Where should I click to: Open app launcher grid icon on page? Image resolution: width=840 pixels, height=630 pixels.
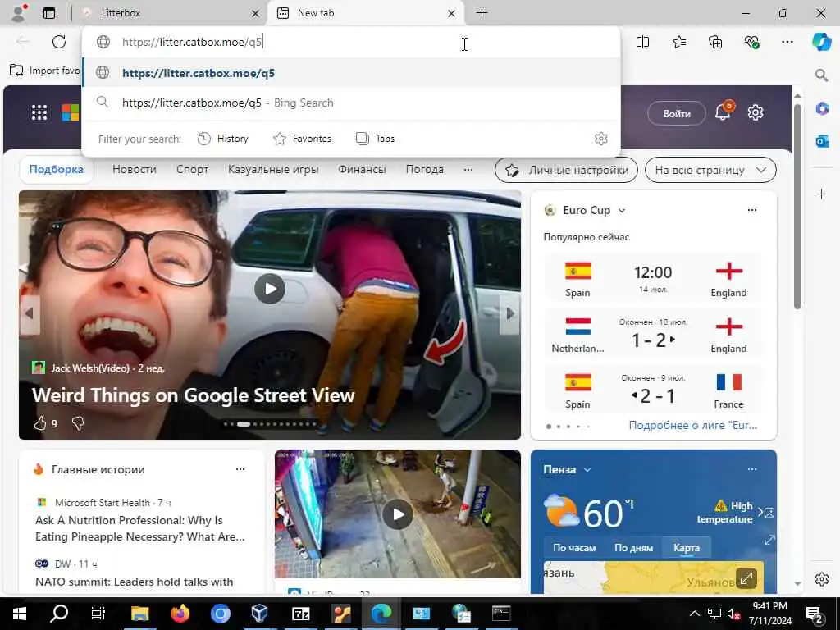click(x=39, y=112)
